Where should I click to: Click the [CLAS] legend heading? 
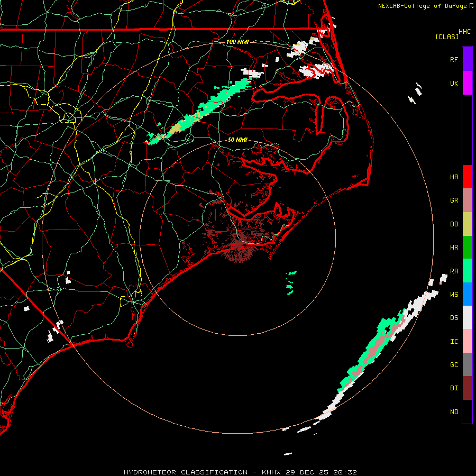coord(447,36)
